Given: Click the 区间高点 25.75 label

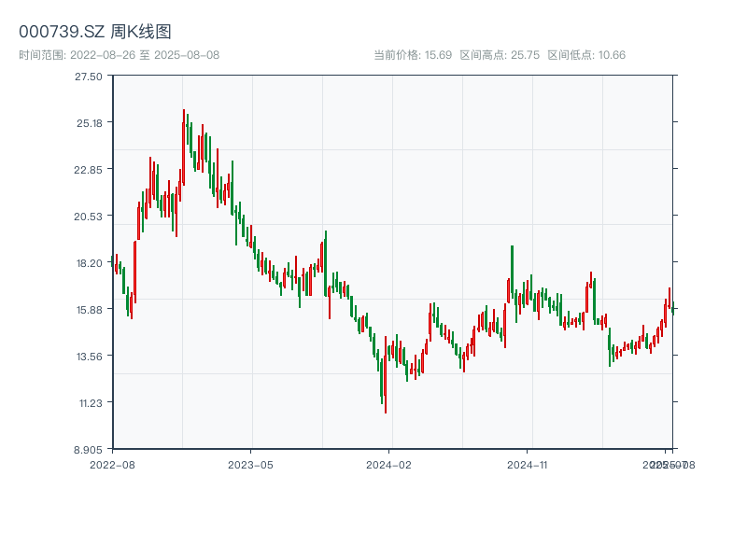Looking at the screenshot, I should 500,55.
